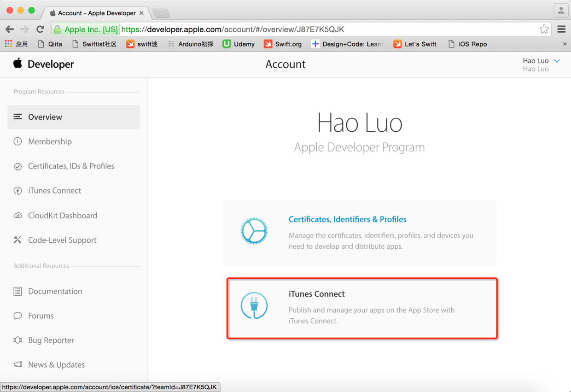Open the Design+Code bookmark
The width and height of the screenshot is (571, 392).
348,44
